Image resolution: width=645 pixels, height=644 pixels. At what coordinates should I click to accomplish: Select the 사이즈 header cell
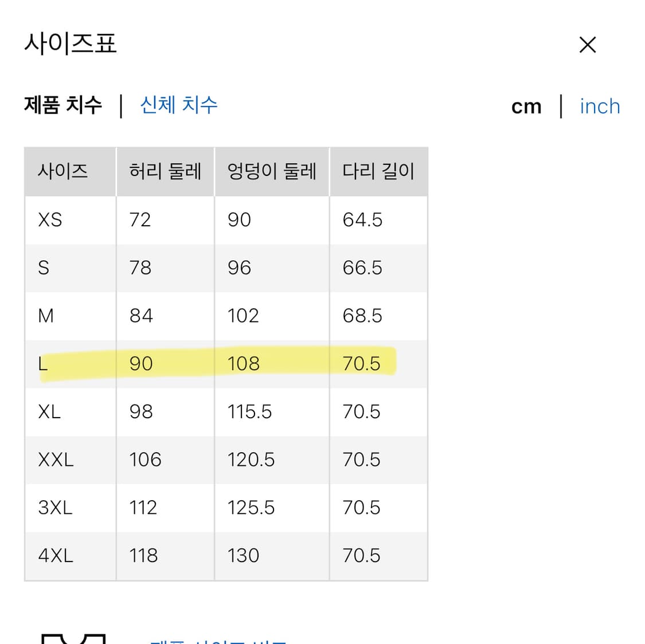click(63, 171)
